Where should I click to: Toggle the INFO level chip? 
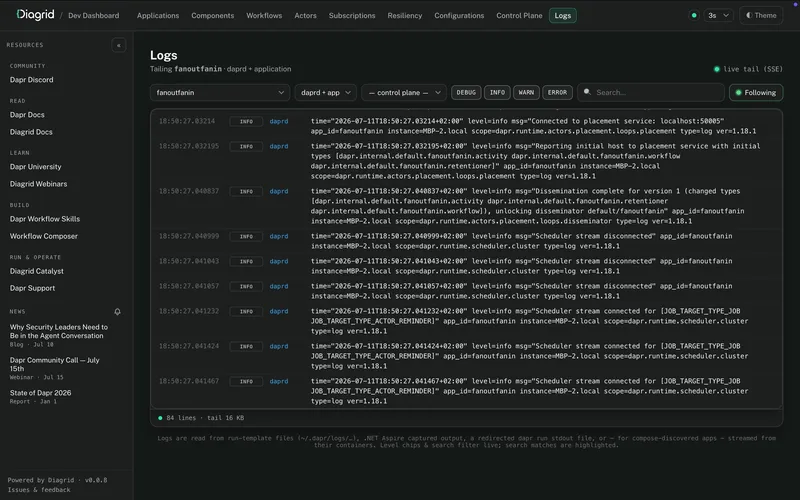pyautogui.click(x=497, y=92)
